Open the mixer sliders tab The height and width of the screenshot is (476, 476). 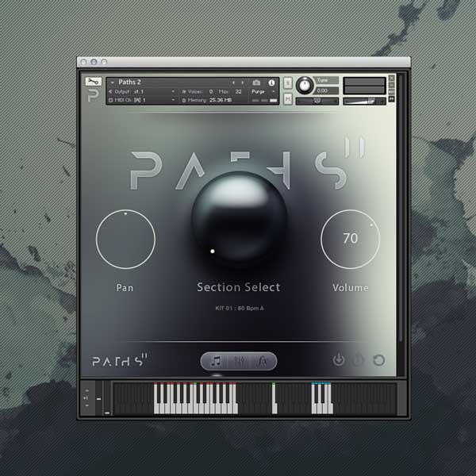tap(239, 361)
